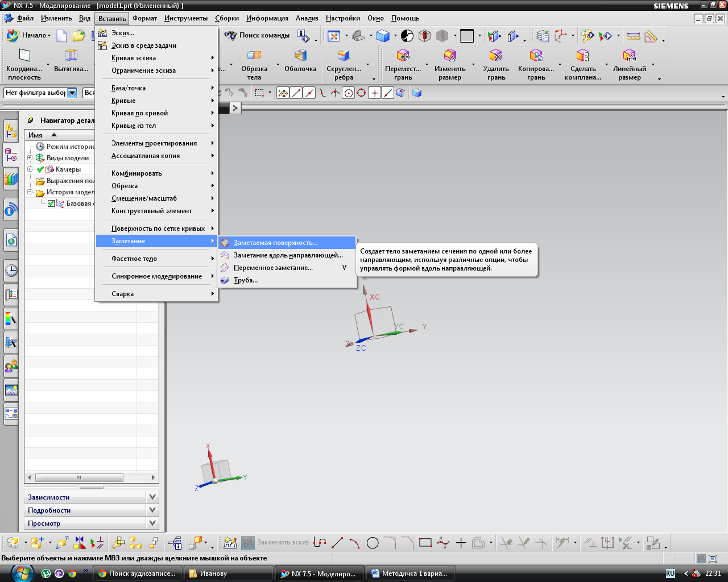The height and width of the screenshot is (582, 728).
Task: Click the layer settings stack icon
Action: pyautogui.click(x=543, y=36)
